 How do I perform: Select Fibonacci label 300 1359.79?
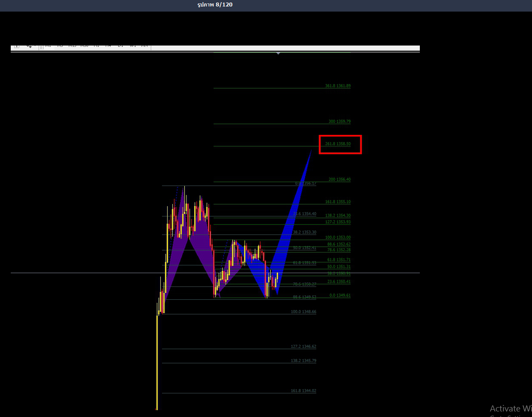pos(339,122)
